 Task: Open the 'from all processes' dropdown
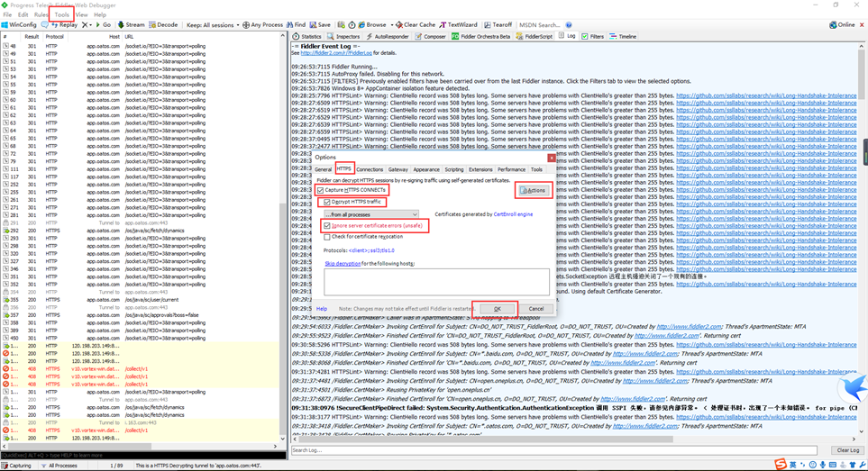coord(370,214)
